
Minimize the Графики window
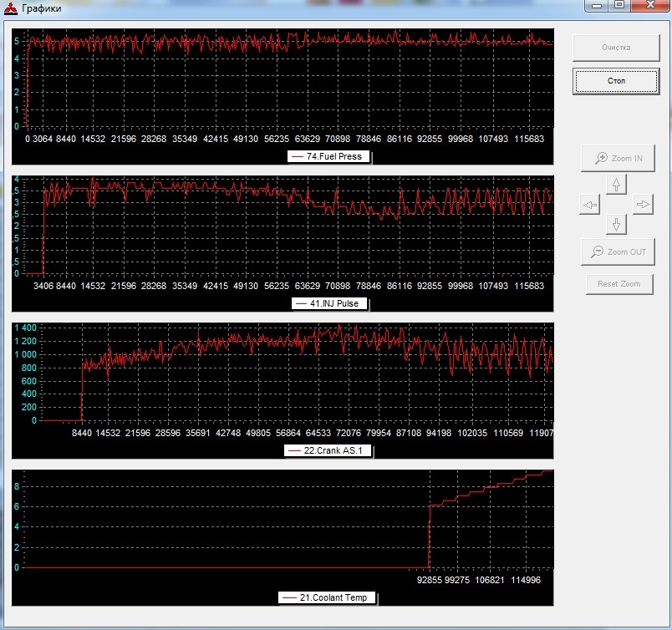(x=597, y=6)
